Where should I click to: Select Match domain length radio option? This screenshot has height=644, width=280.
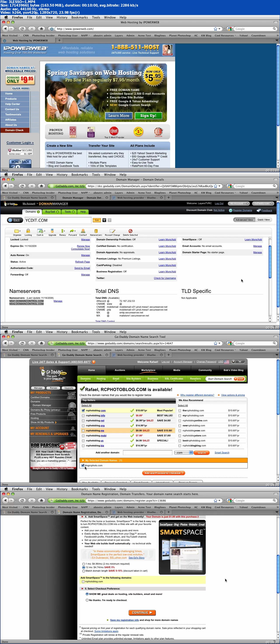[x=84, y=571]
